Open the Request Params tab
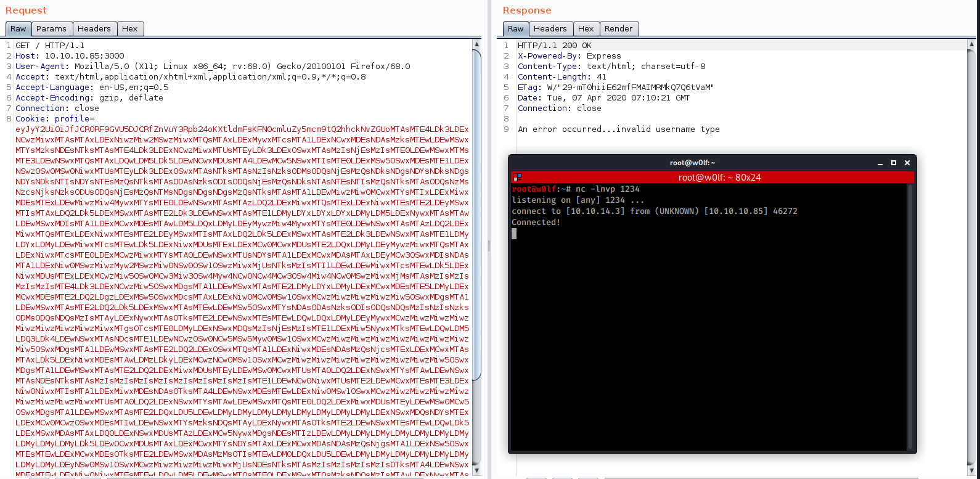980x479 pixels. point(51,28)
